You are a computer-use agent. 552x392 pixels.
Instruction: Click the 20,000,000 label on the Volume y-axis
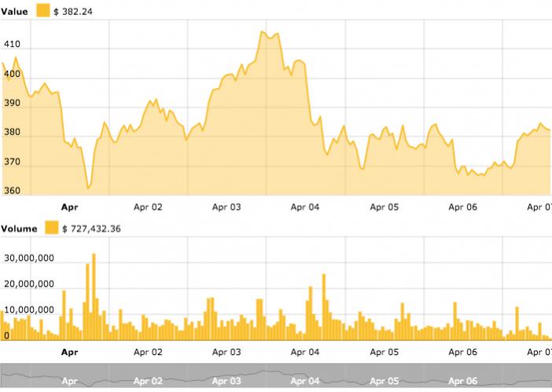(28, 284)
